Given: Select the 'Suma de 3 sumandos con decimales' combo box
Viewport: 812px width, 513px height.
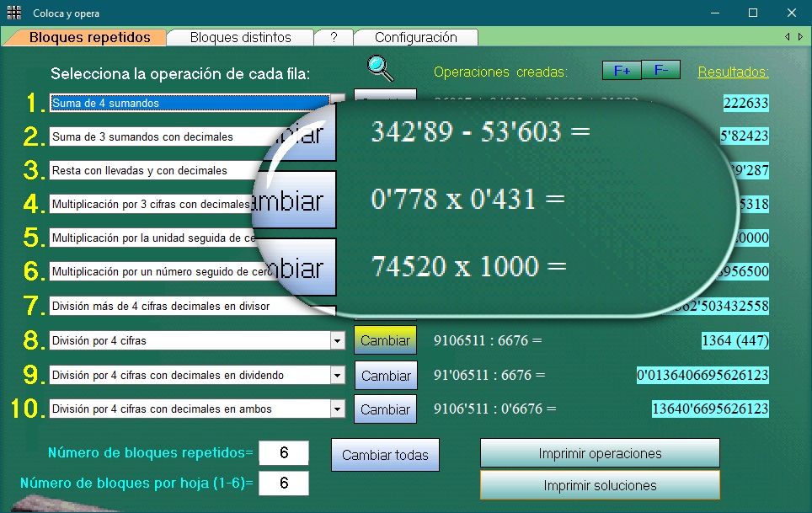Looking at the screenshot, I should [x=152, y=136].
